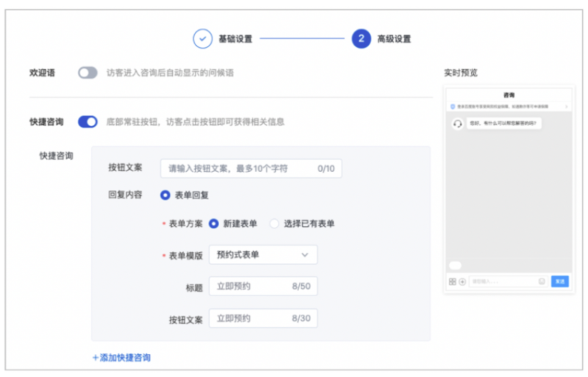Click the plus circle icon in preview footer
The height and width of the screenshot is (377, 588).
click(x=462, y=281)
